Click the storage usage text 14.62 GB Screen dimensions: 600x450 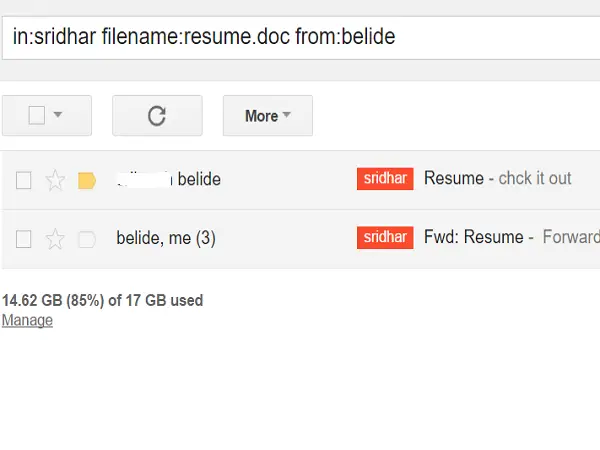pos(103,300)
